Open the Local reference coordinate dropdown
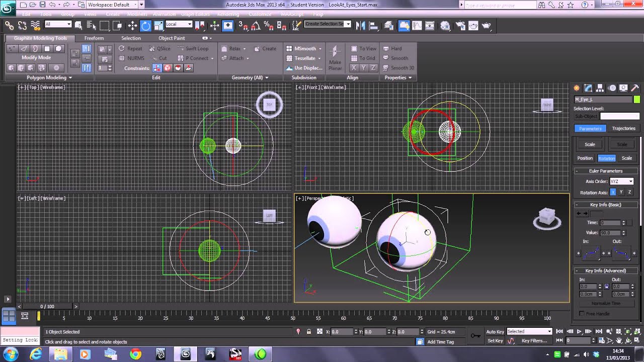Screen dimensions: 644x362 tap(179, 24)
